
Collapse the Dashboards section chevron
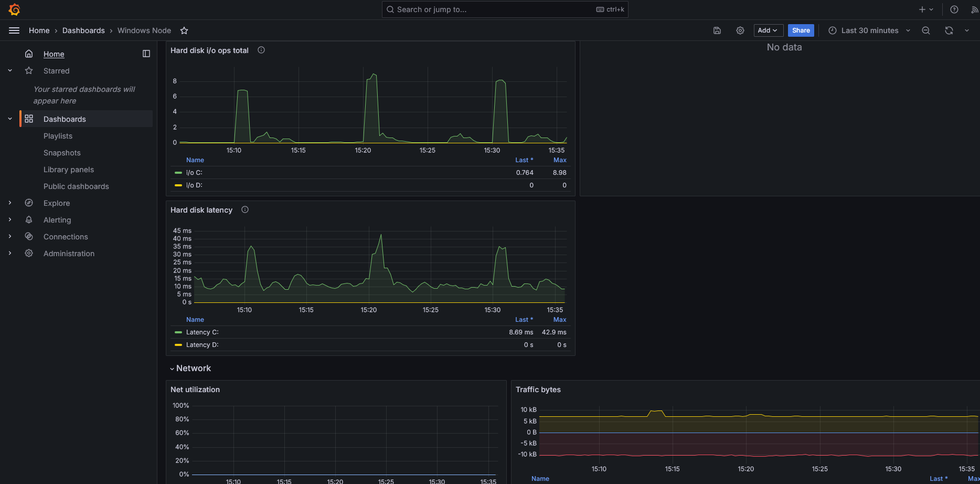(10, 119)
